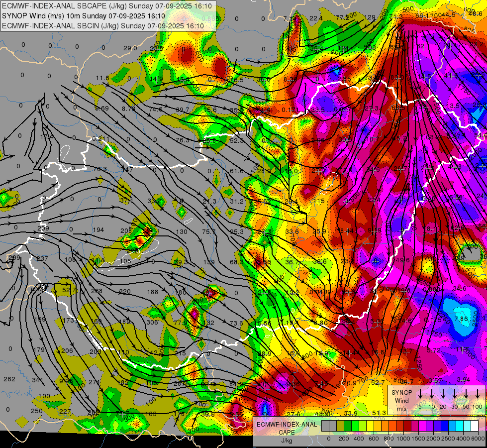
Task: Select the dark green swatch after 200
Action: tap(348, 426)
